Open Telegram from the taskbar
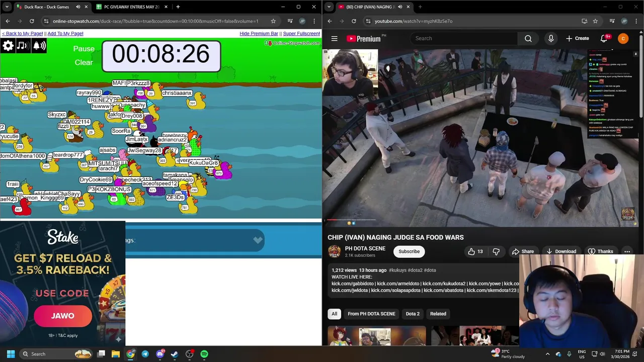 [145, 354]
